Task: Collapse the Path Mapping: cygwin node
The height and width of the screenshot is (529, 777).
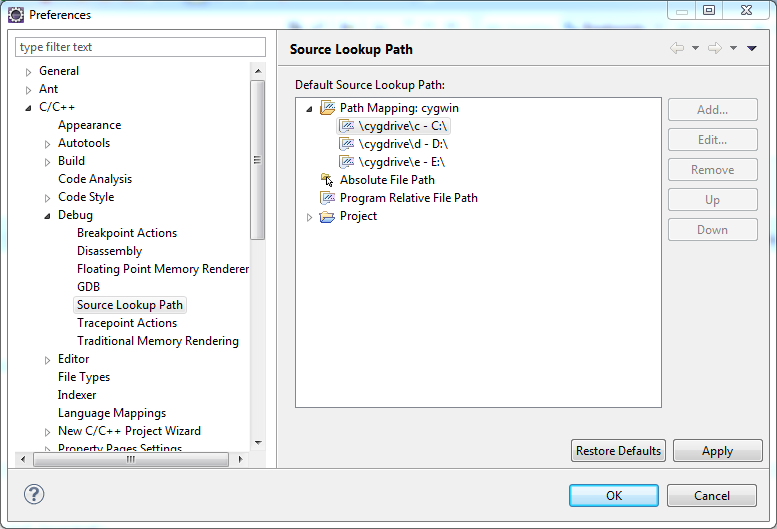Action: coord(309,108)
